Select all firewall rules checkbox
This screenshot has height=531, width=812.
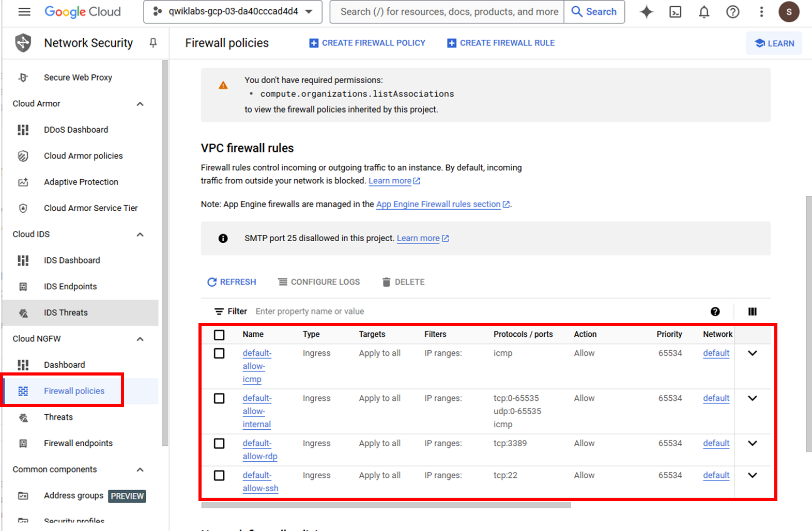(x=219, y=335)
